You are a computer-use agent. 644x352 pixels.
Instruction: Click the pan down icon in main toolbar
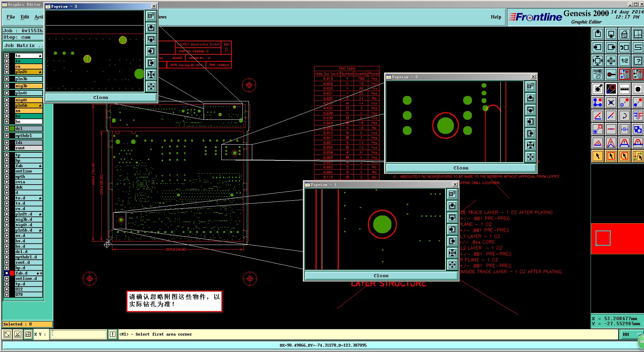pyautogui.click(x=611, y=34)
